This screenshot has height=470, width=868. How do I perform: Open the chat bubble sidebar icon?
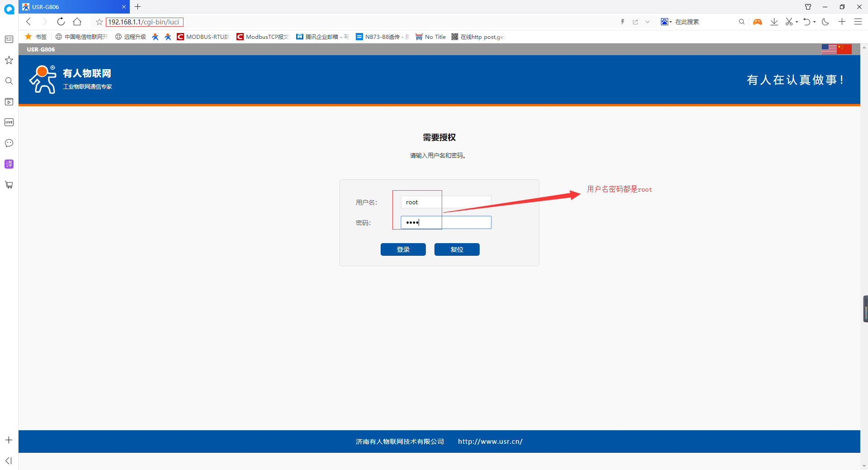[9, 143]
